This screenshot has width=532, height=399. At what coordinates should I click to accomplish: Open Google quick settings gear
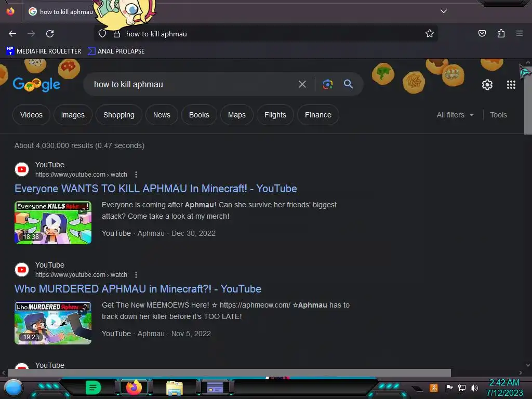click(487, 85)
